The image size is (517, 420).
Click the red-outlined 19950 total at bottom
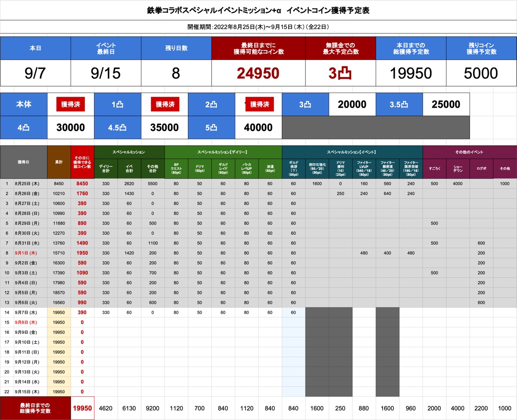pyautogui.click(x=82, y=408)
